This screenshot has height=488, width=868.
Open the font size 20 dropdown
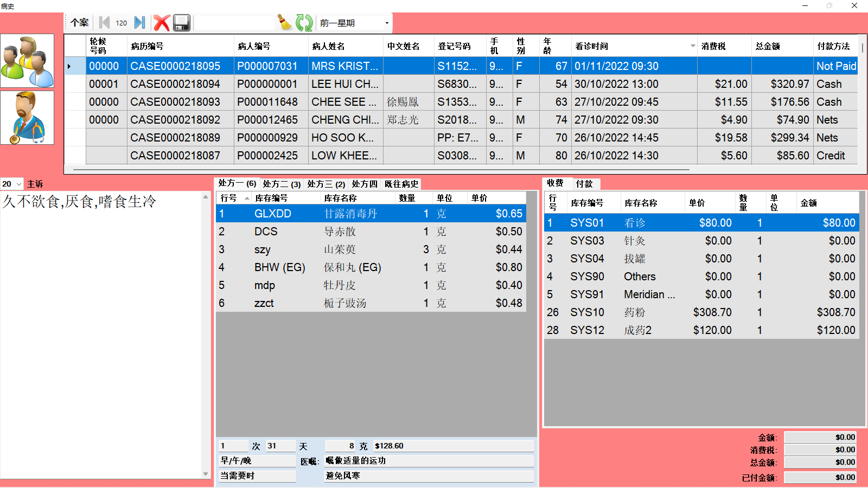(x=19, y=184)
